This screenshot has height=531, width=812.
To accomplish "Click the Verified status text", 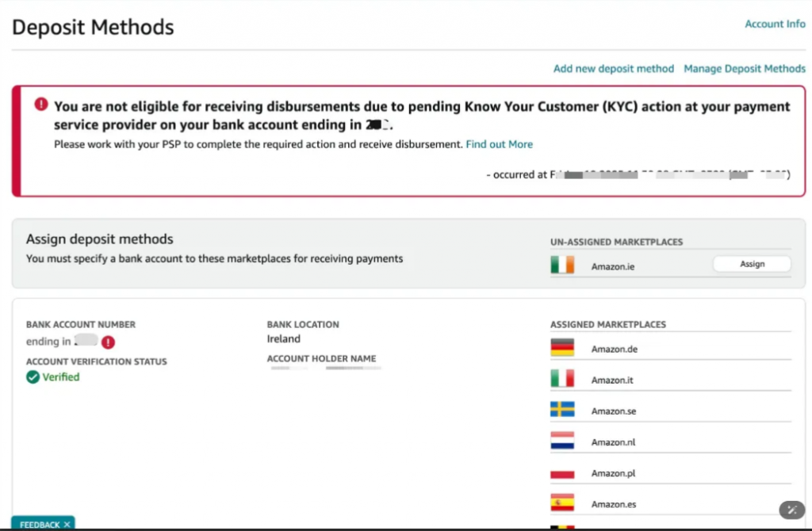I will [x=61, y=376].
